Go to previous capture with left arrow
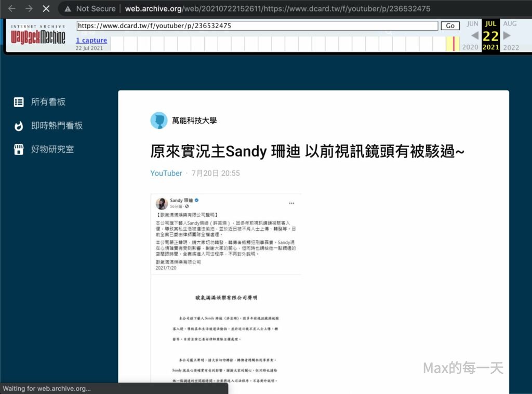This screenshot has height=394, width=532. (x=474, y=35)
